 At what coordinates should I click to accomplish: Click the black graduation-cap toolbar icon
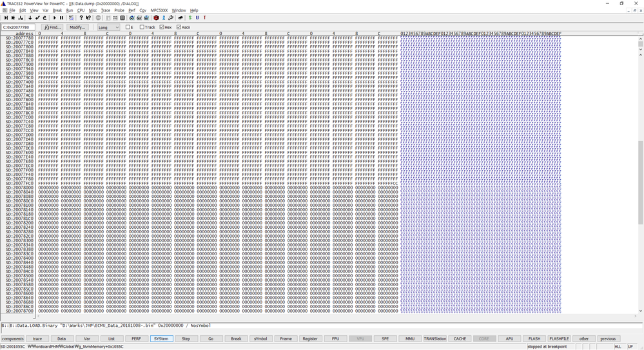(x=181, y=17)
